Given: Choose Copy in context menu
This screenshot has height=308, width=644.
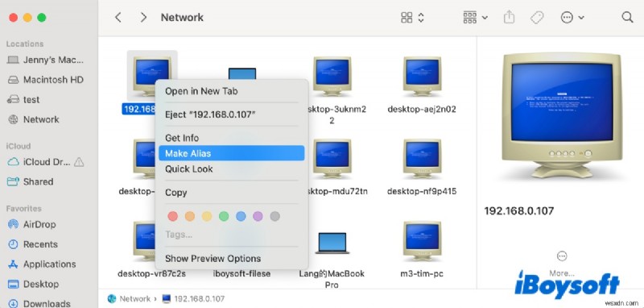Looking at the screenshot, I should point(232,193).
